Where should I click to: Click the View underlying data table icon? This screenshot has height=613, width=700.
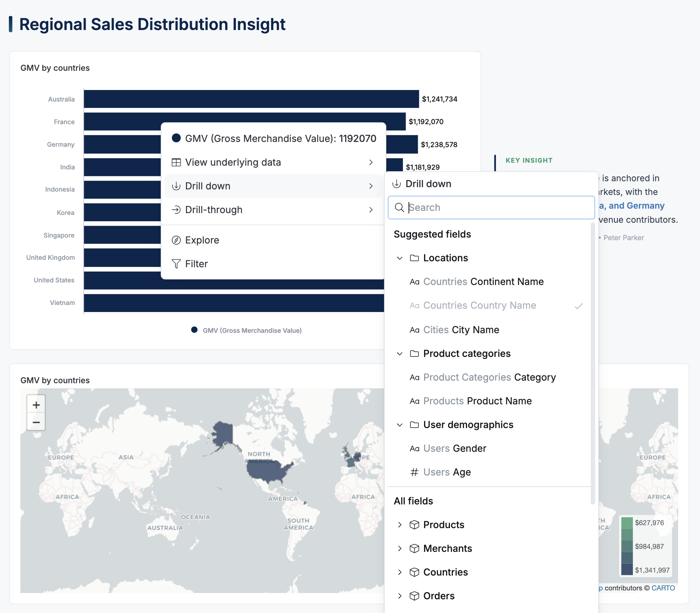pos(176,162)
